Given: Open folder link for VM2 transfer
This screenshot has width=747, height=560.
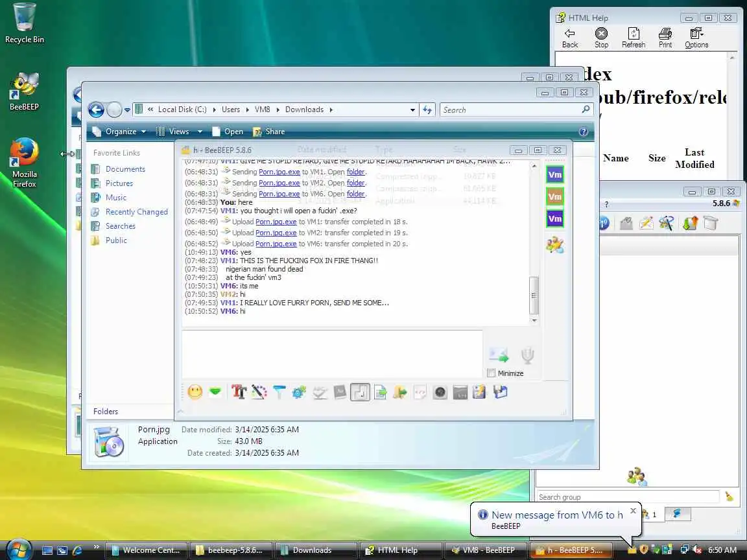Looking at the screenshot, I should tap(356, 183).
